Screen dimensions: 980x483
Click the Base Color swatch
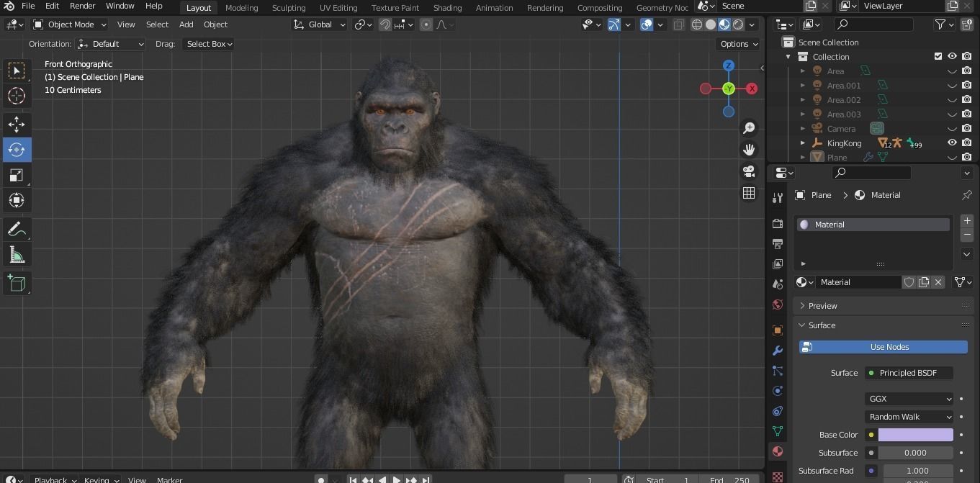[x=915, y=435]
